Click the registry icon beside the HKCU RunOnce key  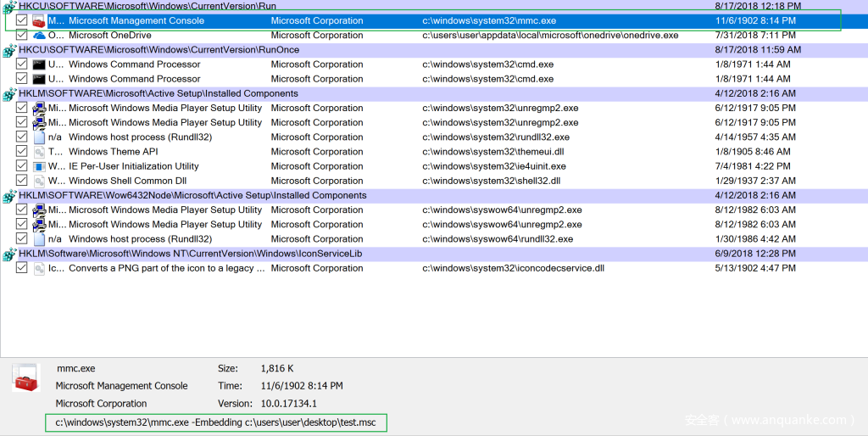tap(9, 50)
